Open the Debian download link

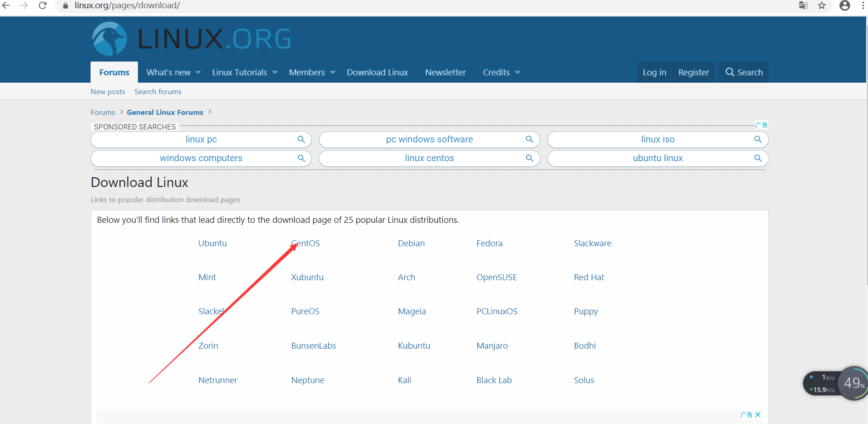pyautogui.click(x=411, y=243)
